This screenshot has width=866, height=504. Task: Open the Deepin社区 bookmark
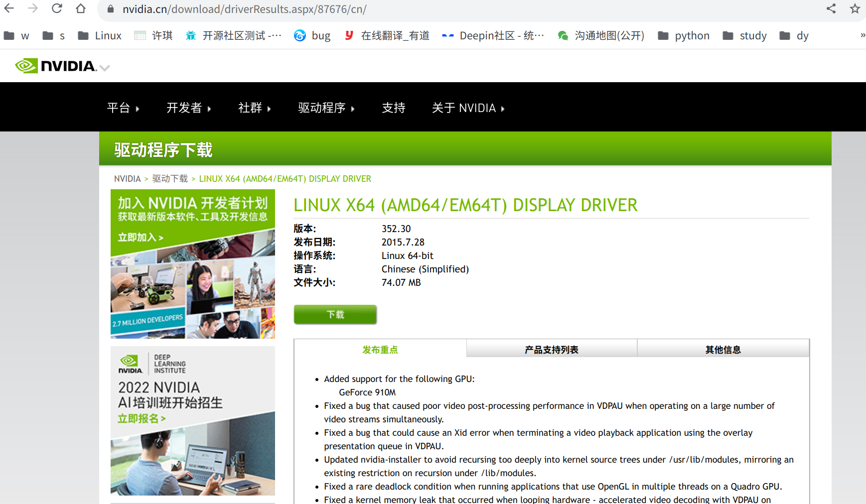493,36
